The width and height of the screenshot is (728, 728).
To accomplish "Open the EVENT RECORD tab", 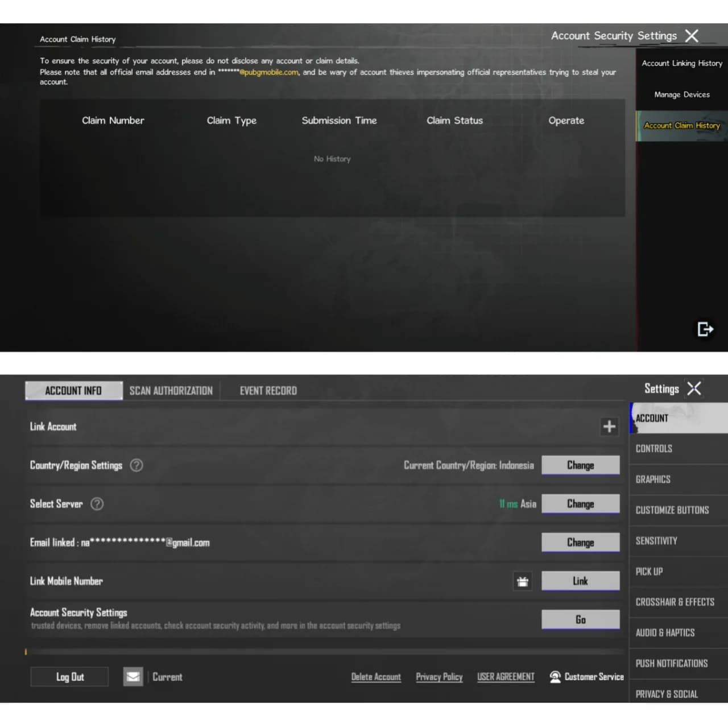I will click(268, 391).
